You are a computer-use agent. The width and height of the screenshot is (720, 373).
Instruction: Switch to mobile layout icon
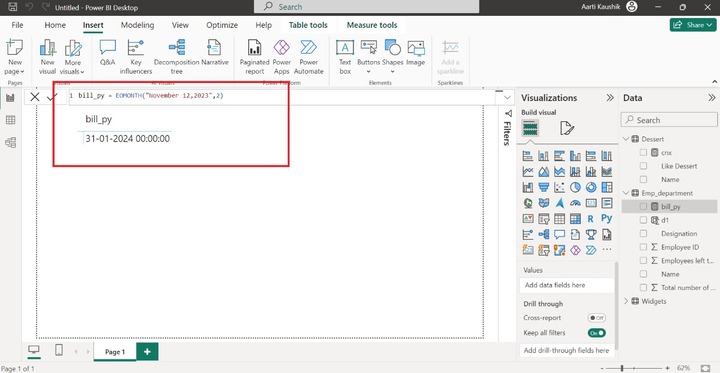click(59, 350)
